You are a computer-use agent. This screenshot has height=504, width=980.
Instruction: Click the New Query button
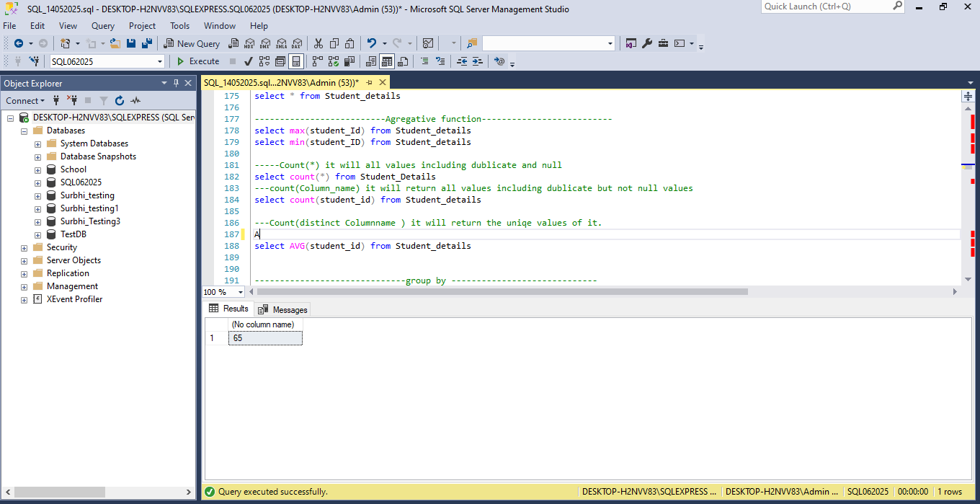click(x=192, y=43)
